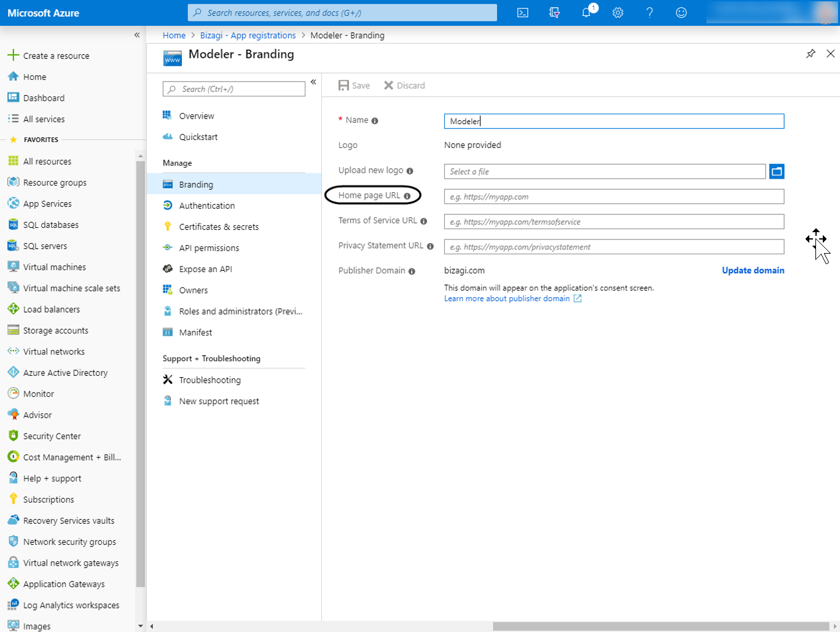Select Branding in Manage section
Image resolution: width=840 pixels, height=632 pixels.
click(x=234, y=184)
